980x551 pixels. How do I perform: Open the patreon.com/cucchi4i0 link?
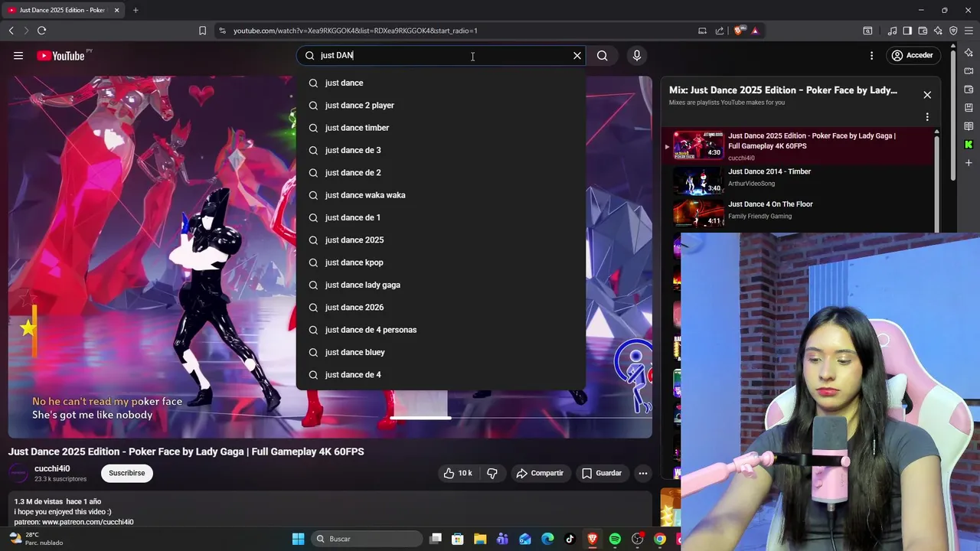tap(88, 522)
